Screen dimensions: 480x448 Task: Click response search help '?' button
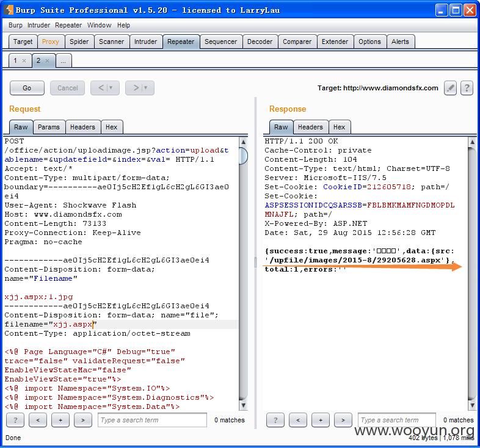(275, 420)
